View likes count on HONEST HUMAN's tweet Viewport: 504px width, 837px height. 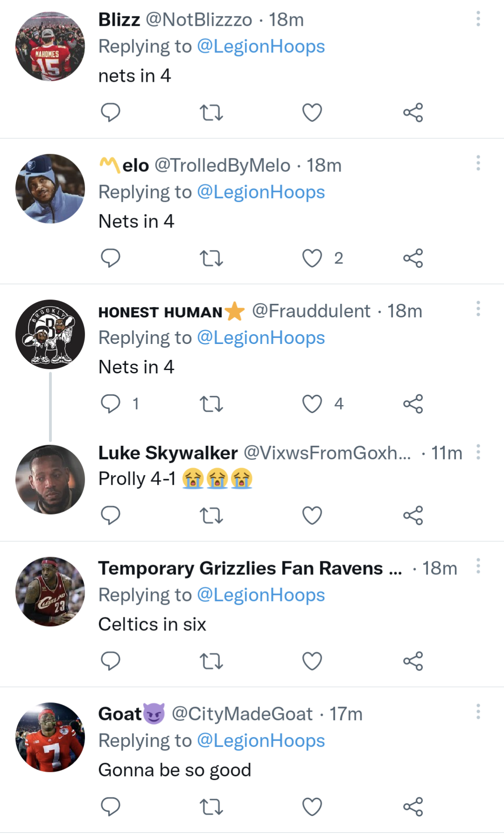click(339, 404)
